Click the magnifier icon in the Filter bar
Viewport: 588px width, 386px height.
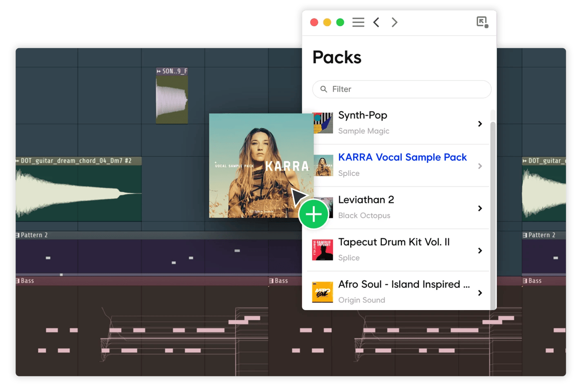324,89
